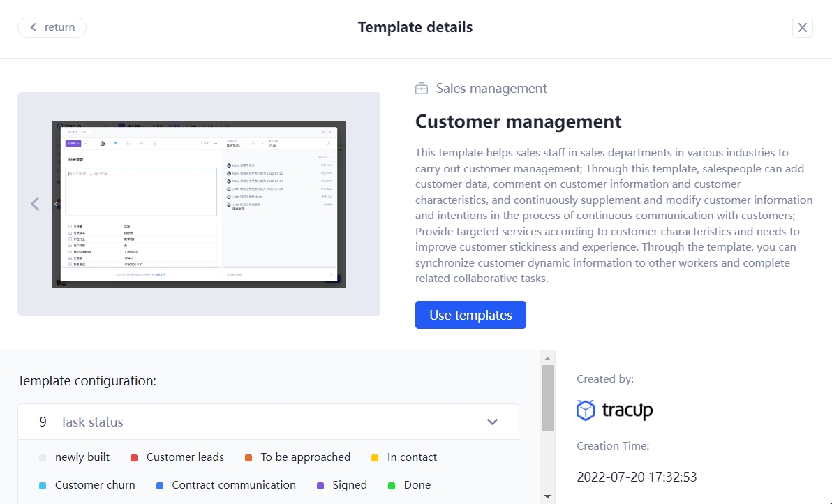Click the '9' task status count

pyautogui.click(x=42, y=422)
